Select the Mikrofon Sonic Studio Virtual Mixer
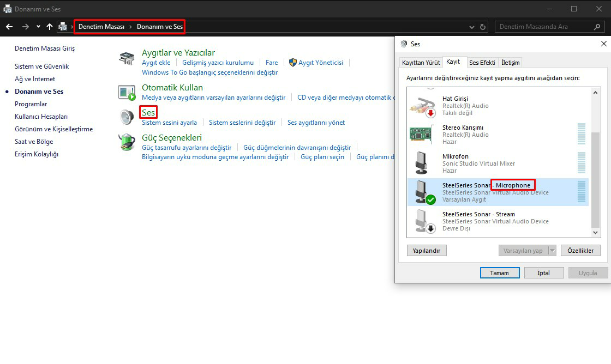611x364 pixels. tap(498, 163)
